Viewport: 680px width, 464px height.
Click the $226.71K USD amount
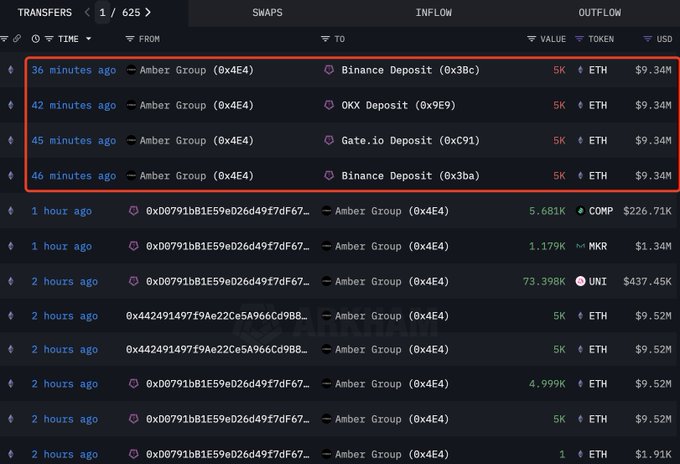tap(647, 211)
